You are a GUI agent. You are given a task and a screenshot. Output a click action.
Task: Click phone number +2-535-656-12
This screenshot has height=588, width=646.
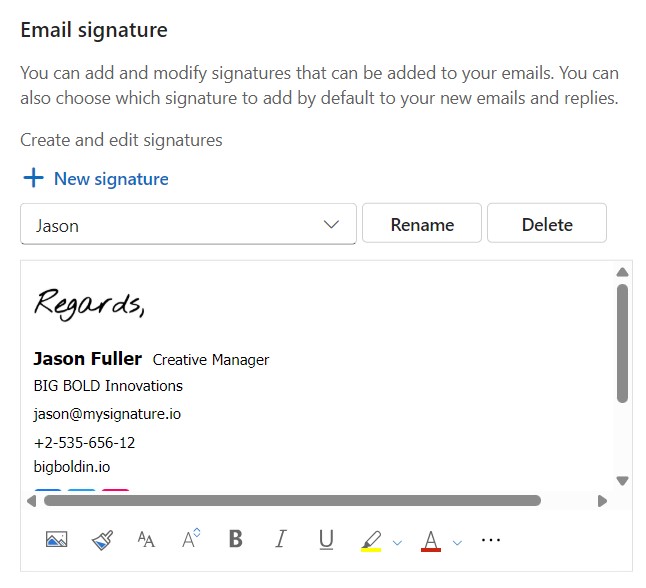84,443
